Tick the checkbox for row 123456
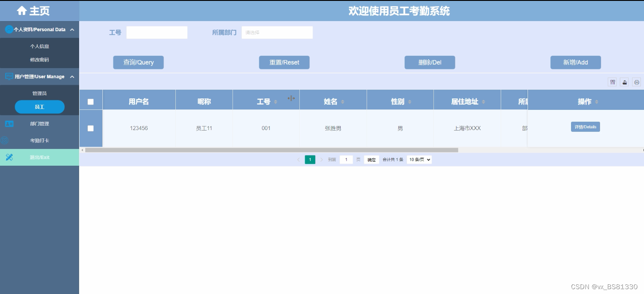This screenshot has height=294, width=644. 91,128
